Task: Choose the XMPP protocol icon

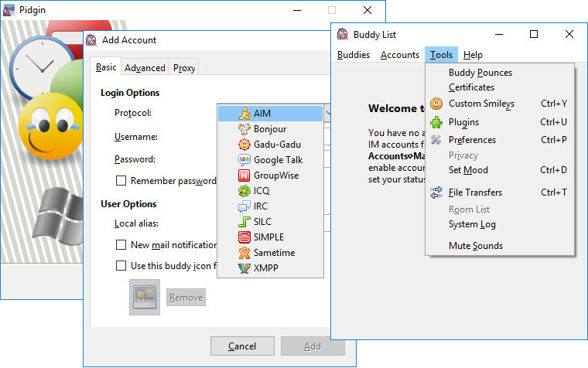Action: click(x=244, y=268)
